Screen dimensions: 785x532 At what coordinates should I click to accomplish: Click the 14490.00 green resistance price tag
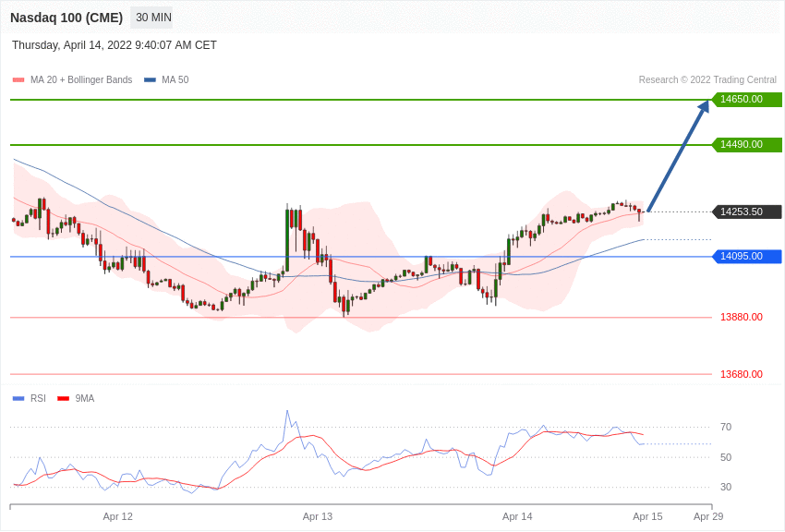click(x=746, y=145)
